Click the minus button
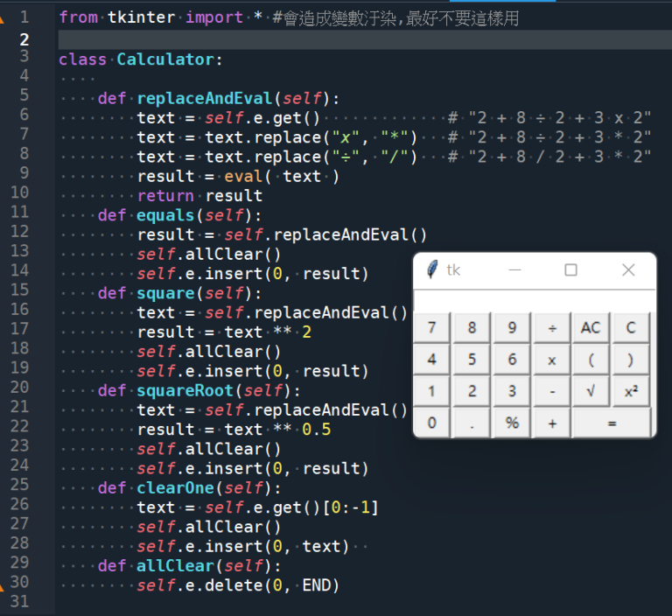This screenshot has width=672, height=616. (552, 391)
